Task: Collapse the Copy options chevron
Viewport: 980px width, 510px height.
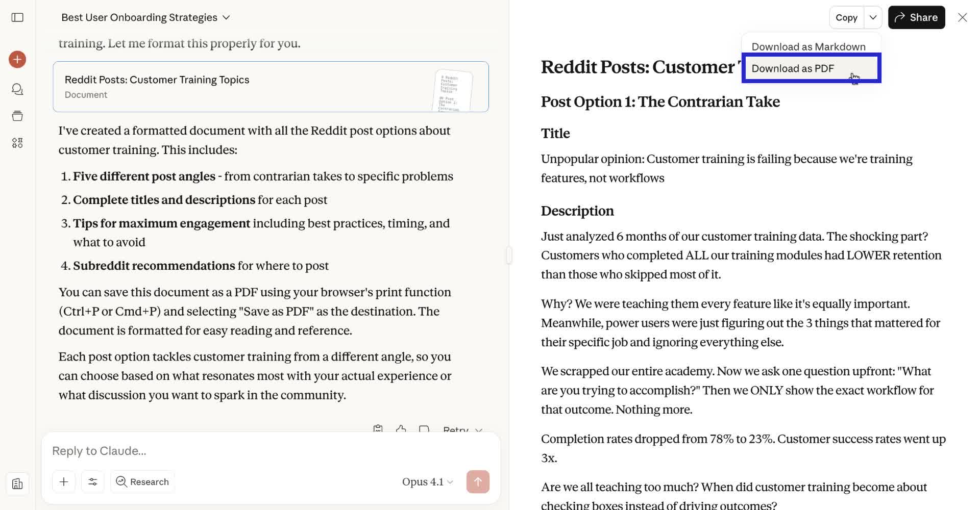Action: click(x=873, y=17)
